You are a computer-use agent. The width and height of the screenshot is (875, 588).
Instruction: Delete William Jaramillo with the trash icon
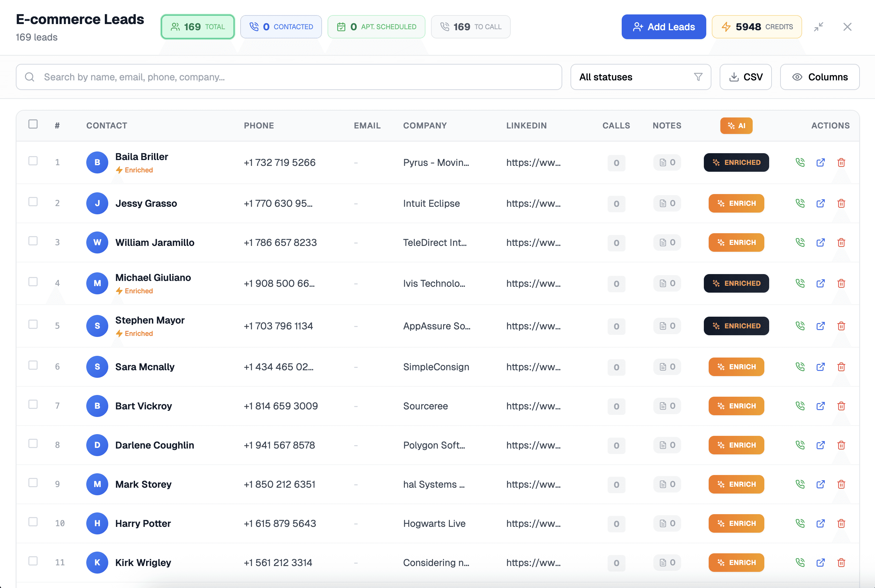[x=841, y=242]
